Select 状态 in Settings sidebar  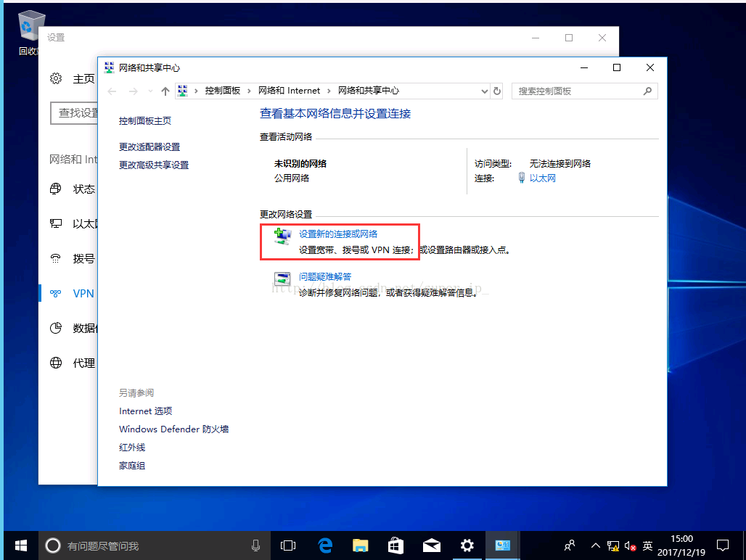[83, 189]
